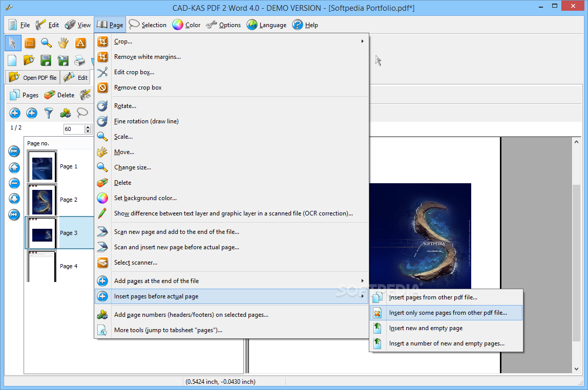588x390 pixels.
Task: Click the Open PDF file button
Action: point(33,78)
